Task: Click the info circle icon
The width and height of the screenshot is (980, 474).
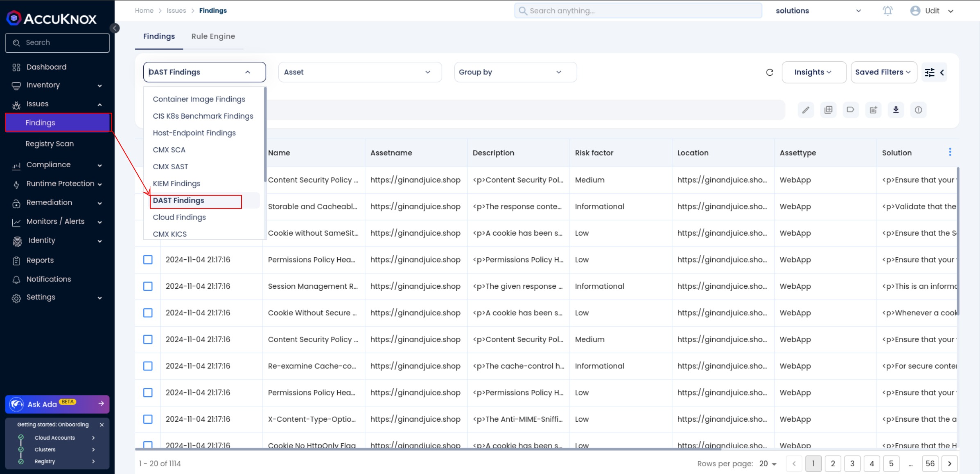Action: pyautogui.click(x=918, y=110)
